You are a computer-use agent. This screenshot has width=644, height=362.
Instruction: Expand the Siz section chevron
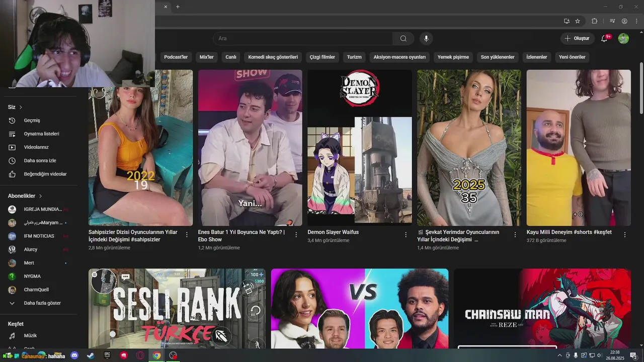click(21, 107)
